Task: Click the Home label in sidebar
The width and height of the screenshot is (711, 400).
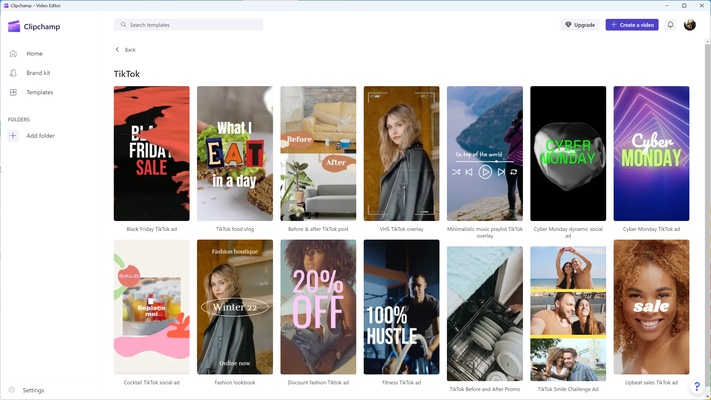Action: [x=34, y=54]
